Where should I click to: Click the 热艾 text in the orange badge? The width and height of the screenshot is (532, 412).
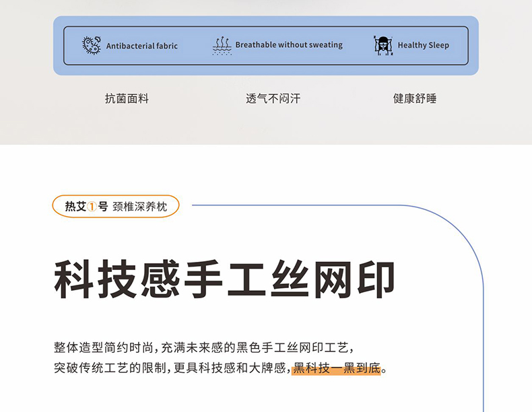click(75, 207)
